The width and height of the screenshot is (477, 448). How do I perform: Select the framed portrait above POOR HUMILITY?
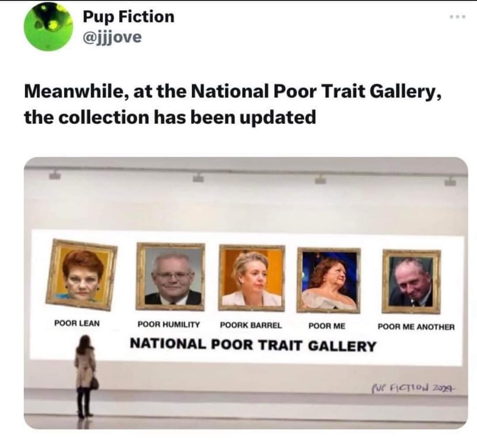tap(170, 277)
